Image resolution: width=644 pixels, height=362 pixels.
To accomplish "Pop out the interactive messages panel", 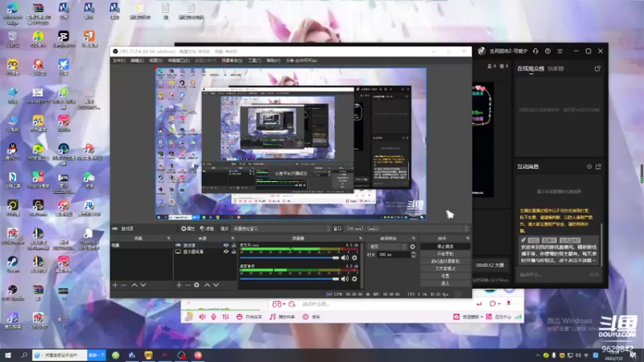I will (x=598, y=167).
